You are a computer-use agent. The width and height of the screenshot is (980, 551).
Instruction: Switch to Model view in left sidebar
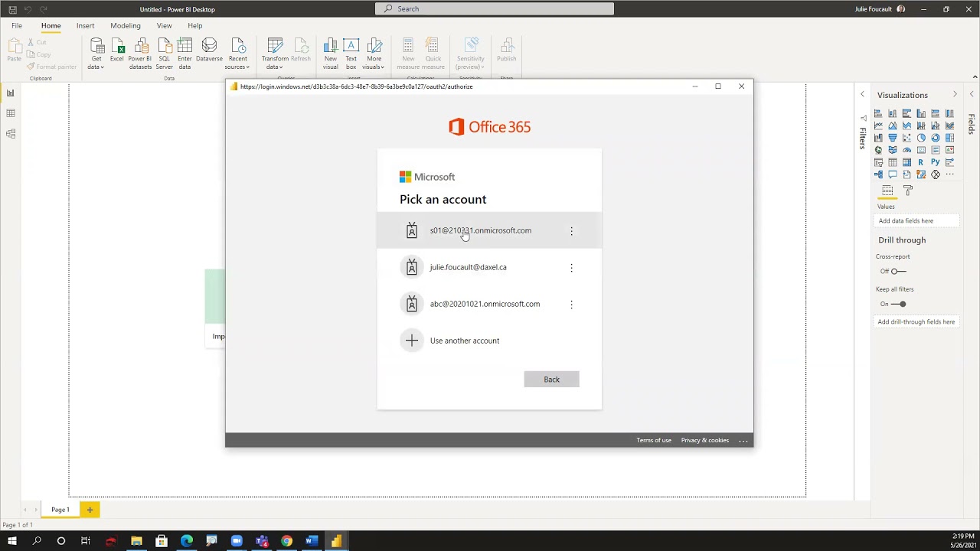point(11,134)
